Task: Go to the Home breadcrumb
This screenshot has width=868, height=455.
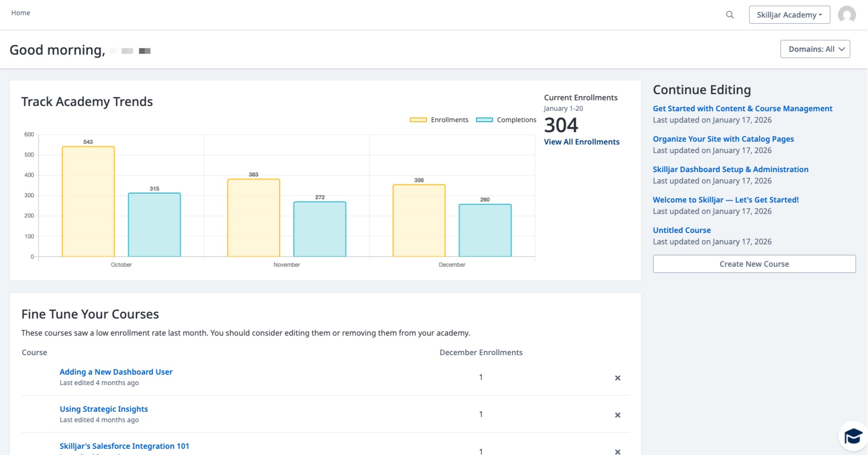Action: click(x=20, y=13)
